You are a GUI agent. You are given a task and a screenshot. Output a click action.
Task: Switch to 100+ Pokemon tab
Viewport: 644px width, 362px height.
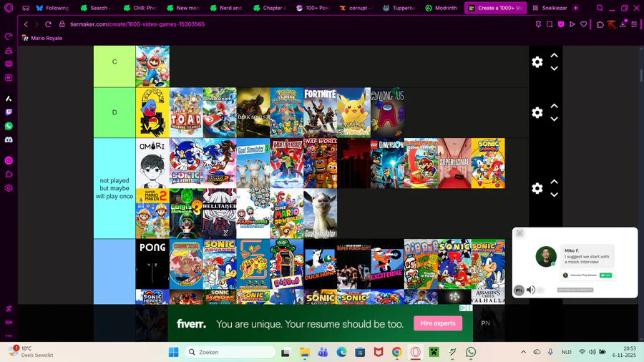tap(314, 8)
